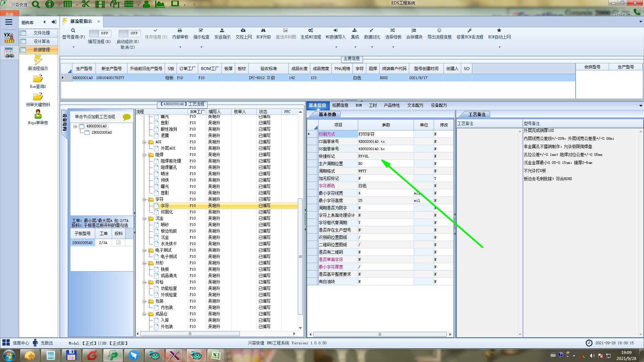Click the floppy disk icon in taskbar

(71, 355)
